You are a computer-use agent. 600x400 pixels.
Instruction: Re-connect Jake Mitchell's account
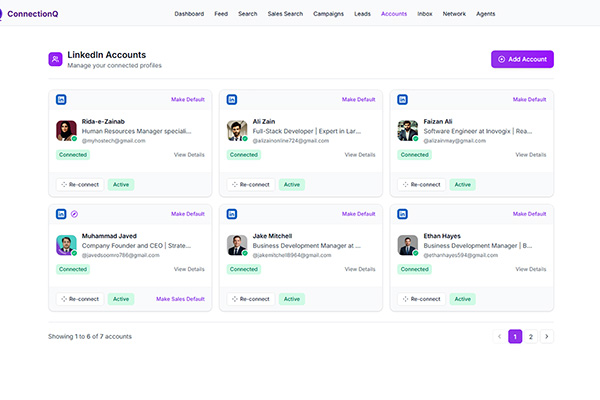pyautogui.click(x=251, y=299)
